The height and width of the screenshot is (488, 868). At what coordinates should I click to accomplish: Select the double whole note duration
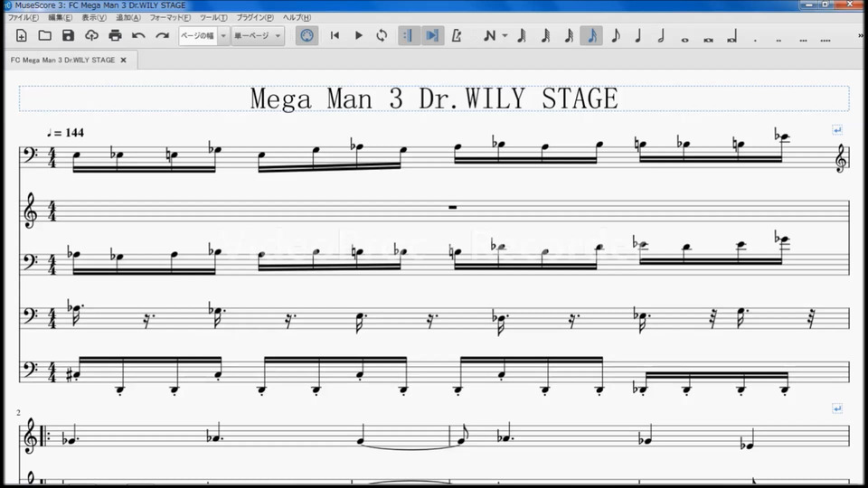pyautogui.click(x=709, y=39)
